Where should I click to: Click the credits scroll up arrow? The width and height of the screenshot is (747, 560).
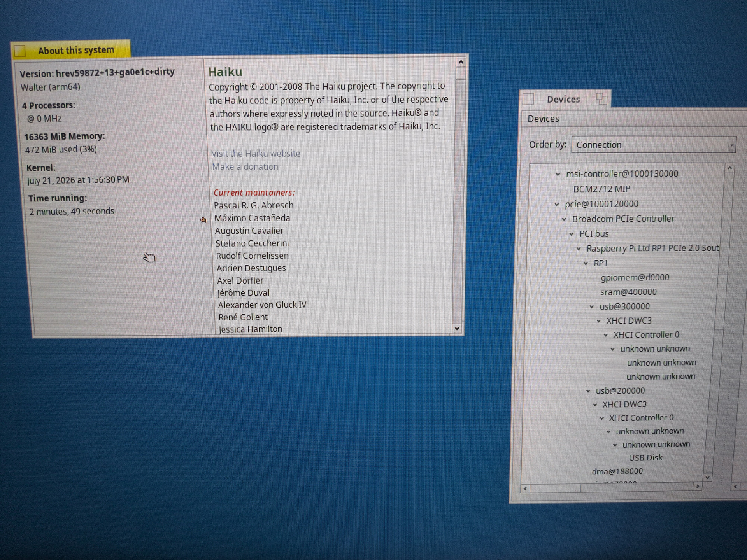pyautogui.click(x=461, y=62)
